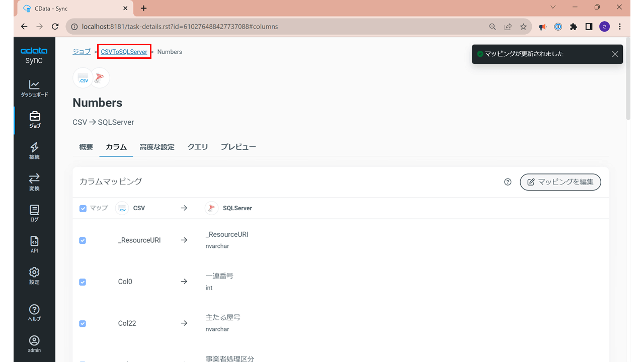Click the browser back arrow
Screen dimensions: 644x362
point(24,27)
